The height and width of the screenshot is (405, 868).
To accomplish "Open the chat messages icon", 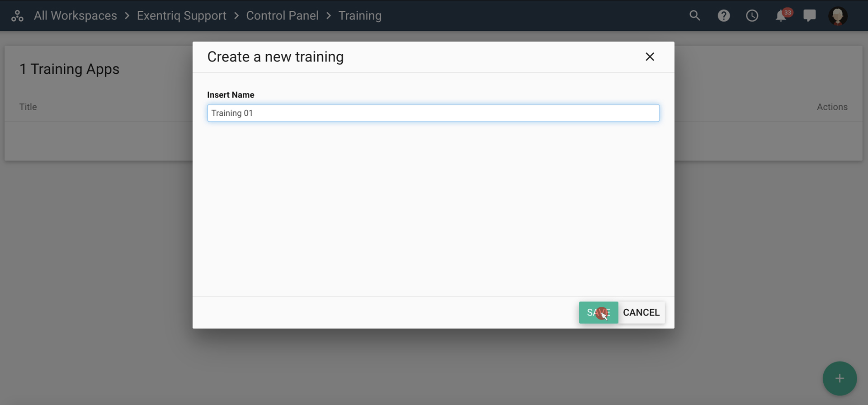I will (x=809, y=16).
